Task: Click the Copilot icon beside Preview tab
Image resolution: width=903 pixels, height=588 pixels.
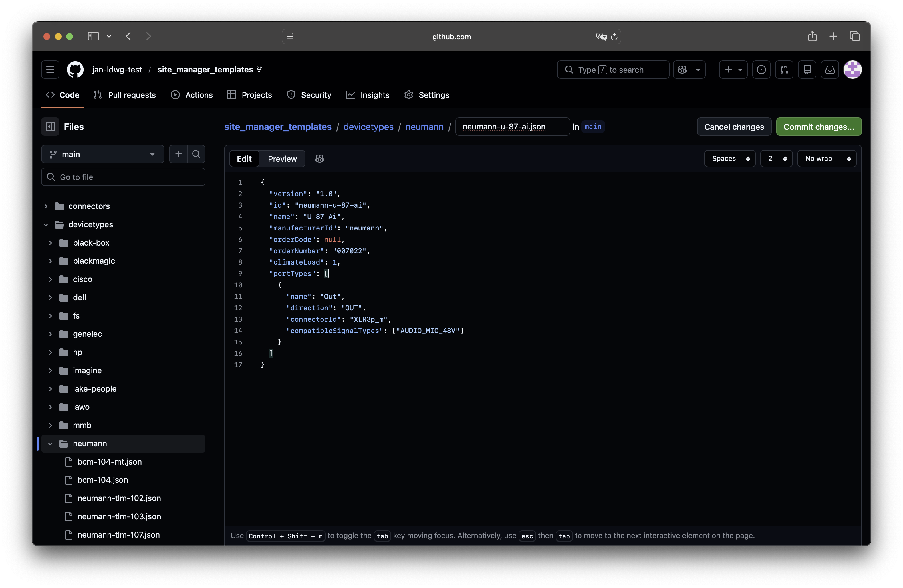Action: pos(319,159)
